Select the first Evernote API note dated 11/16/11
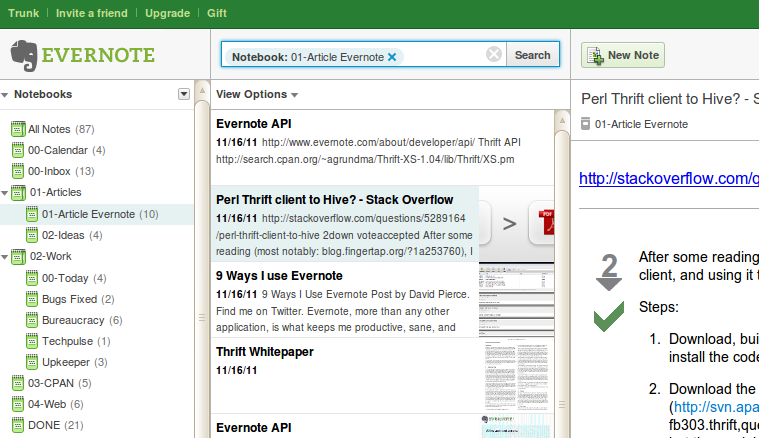759x438 pixels. pyautogui.click(x=382, y=147)
